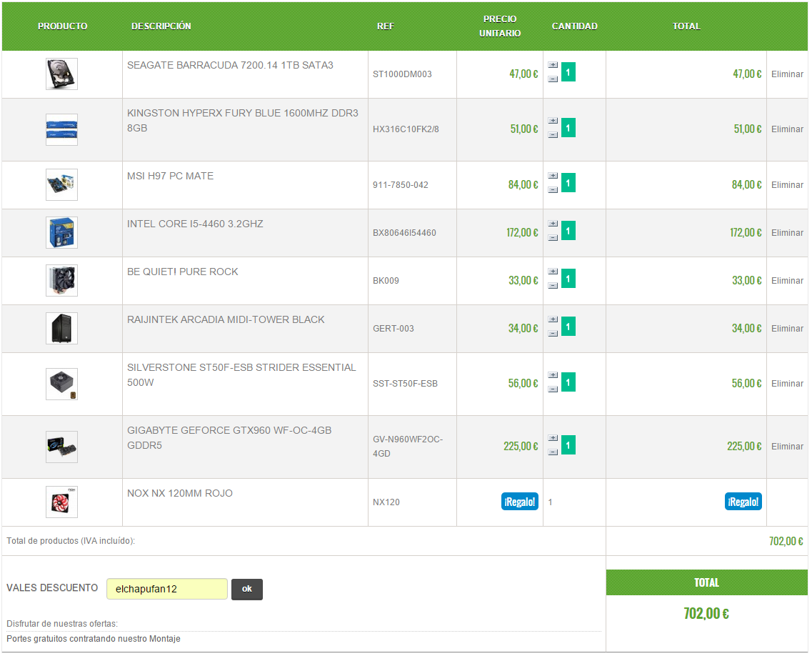Increase quantity of Kingston HyperX Fury RAM
This screenshot has width=812, height=656.
point(553,121)
